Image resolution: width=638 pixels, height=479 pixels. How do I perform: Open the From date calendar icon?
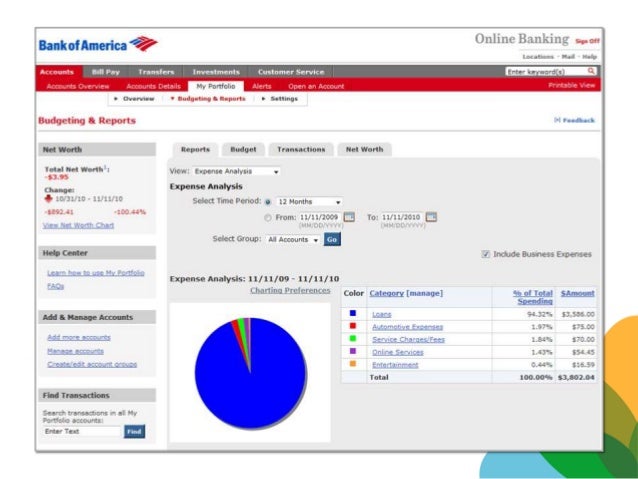[x=349, y=217]
